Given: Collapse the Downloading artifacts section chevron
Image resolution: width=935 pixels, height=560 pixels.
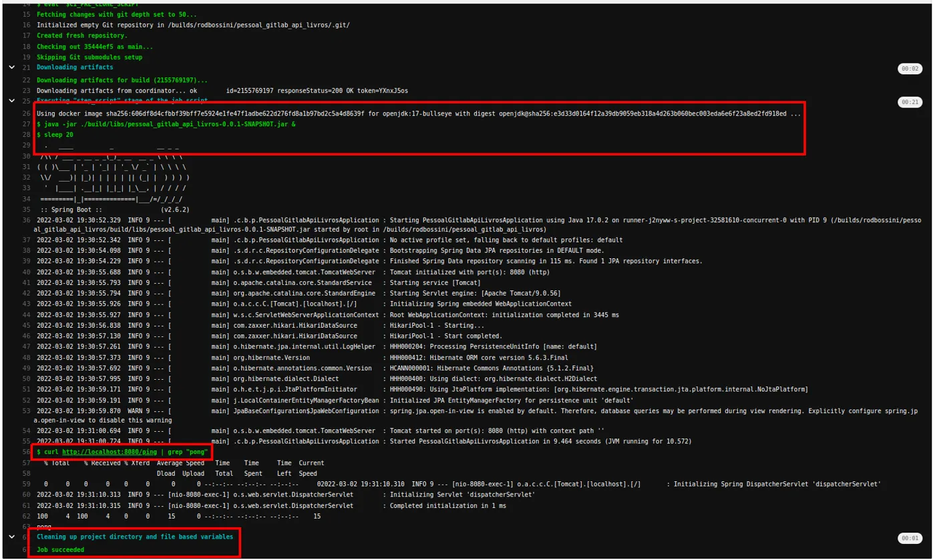Looking at the screenshot, I should (x=11, y=67).
